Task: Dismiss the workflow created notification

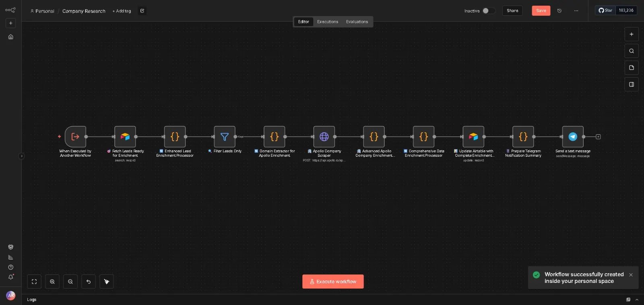Action: pos(631,275)
